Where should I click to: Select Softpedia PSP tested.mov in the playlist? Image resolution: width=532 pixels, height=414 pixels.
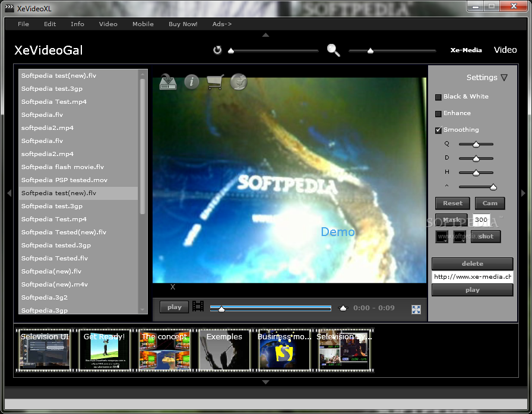(78, 180)
